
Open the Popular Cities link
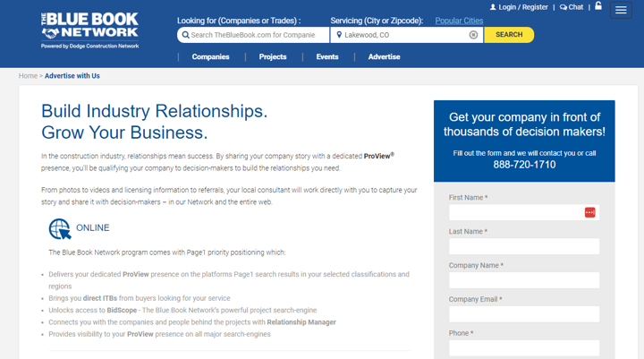click(459, 21)
